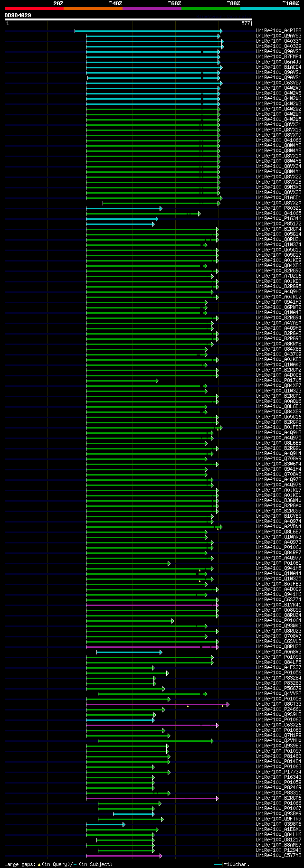The height and width of the screenshot is (868, 304).
Task: Click the green ~80% identity legend segment
Action: [211, 9]
